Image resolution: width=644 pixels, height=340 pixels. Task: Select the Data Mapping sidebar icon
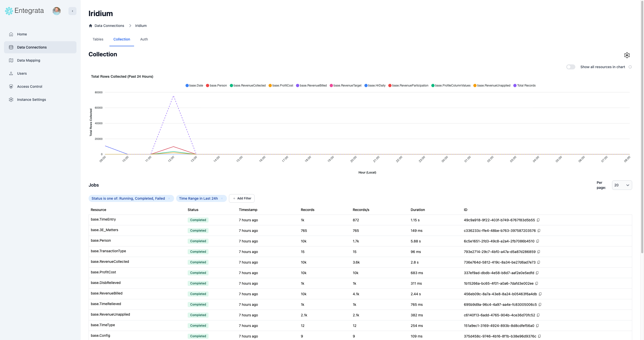point(11,60)
